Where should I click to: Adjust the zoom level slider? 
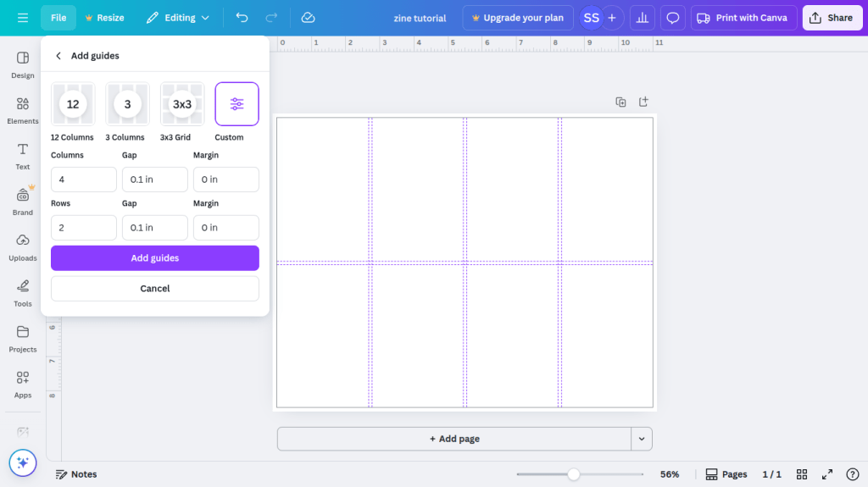coord(574,474)
